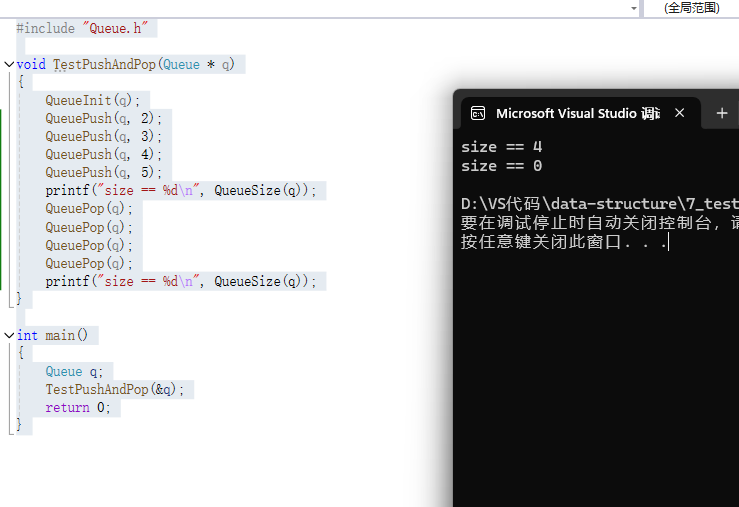The image size is (739, 507).
Task: Close the Microsoft Visual Studio console tab
Action: [679, 113]
